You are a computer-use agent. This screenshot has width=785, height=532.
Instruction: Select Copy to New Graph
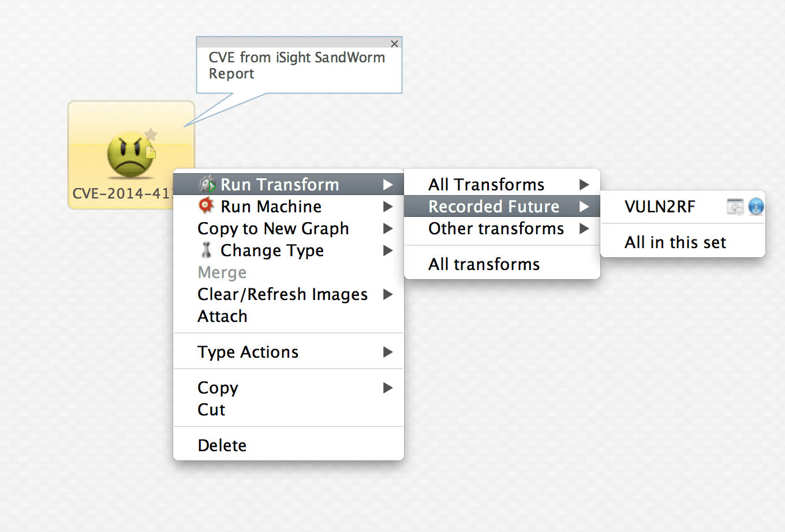tap(289, 228)
